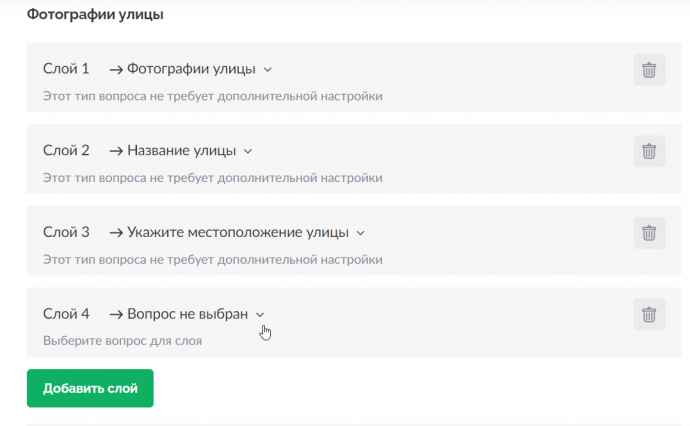Image resolution: width=690 pixels, height=426 pixels.
Task: Remove Слой 4 using the trash icon
Action: tap(649, 314)
